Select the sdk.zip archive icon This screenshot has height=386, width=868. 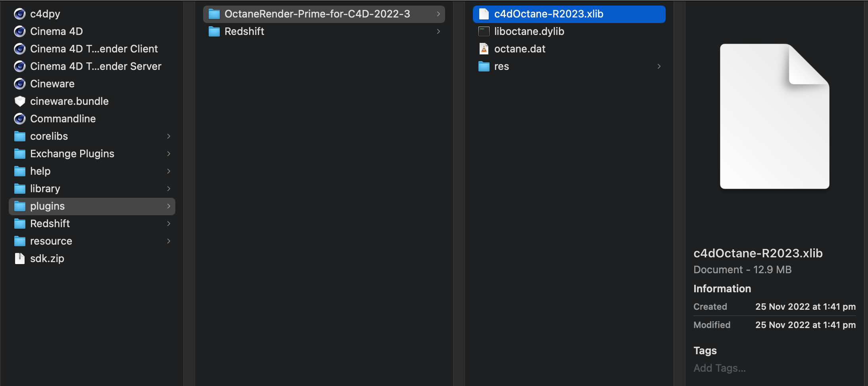point(19,259)
